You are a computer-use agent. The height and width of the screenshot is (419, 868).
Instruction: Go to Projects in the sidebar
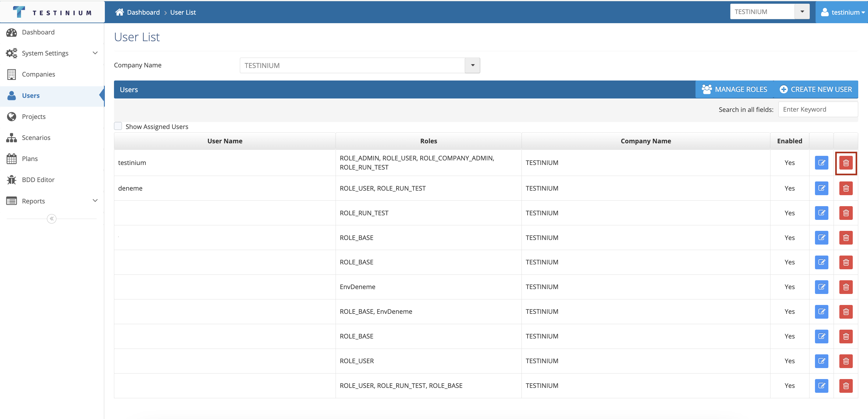(x=33, y=116)
